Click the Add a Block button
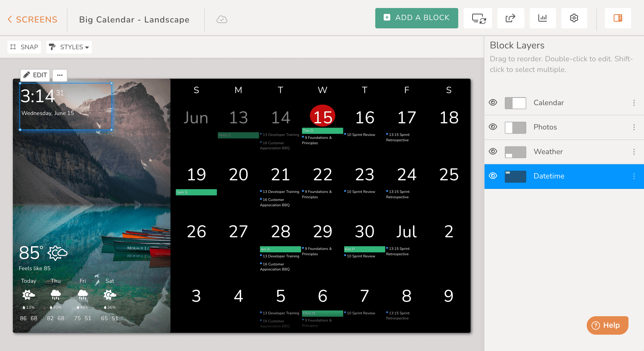The width and height of the screenshot is (644, 351). [x=416, y=18]
